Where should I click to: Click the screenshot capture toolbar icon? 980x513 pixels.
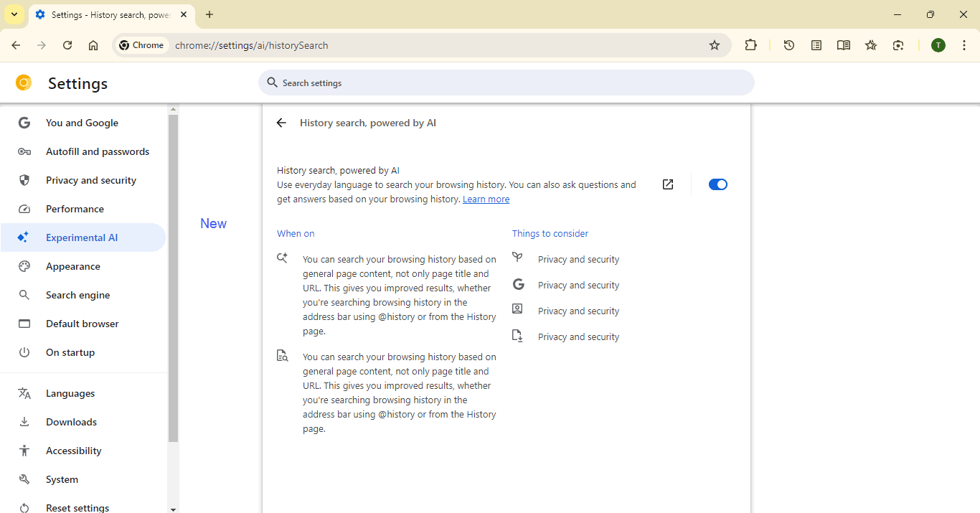[898, 45]
